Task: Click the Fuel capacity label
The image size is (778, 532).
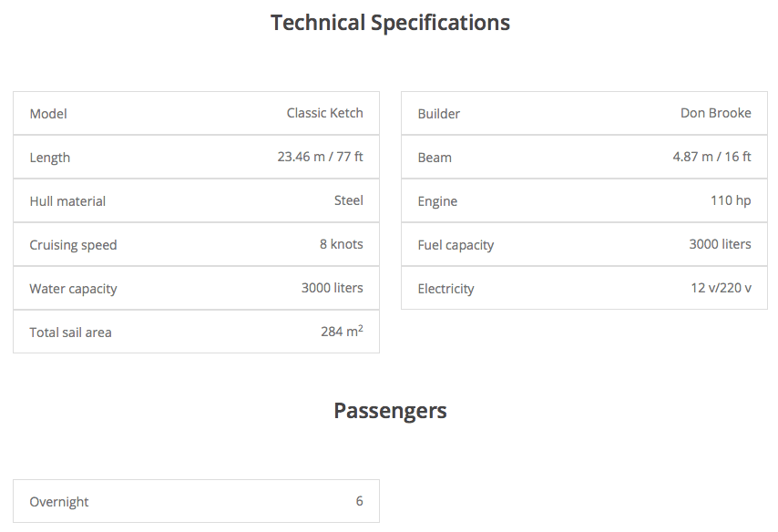Action: pos(456,245)
